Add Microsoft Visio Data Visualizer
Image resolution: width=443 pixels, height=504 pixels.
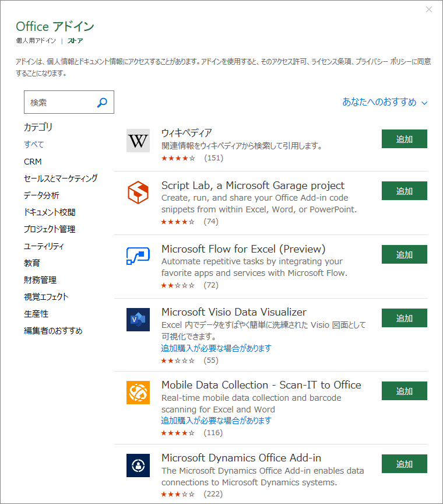[x=404, y=318]
